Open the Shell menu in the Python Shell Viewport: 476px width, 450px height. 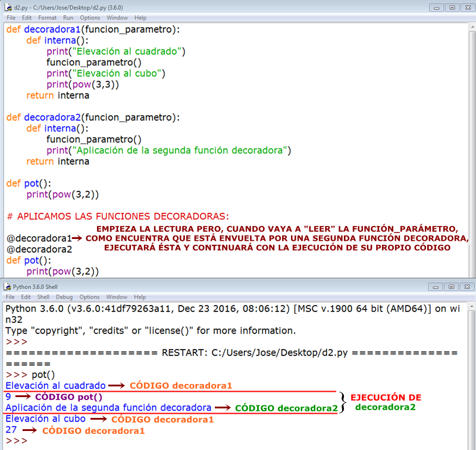[43, 297]
